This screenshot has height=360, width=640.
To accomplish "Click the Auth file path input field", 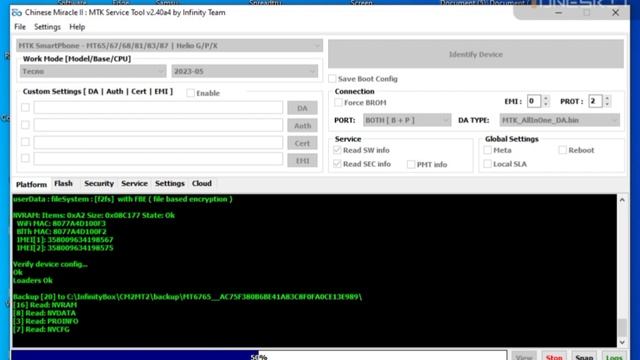I will [x=158, y=125].
